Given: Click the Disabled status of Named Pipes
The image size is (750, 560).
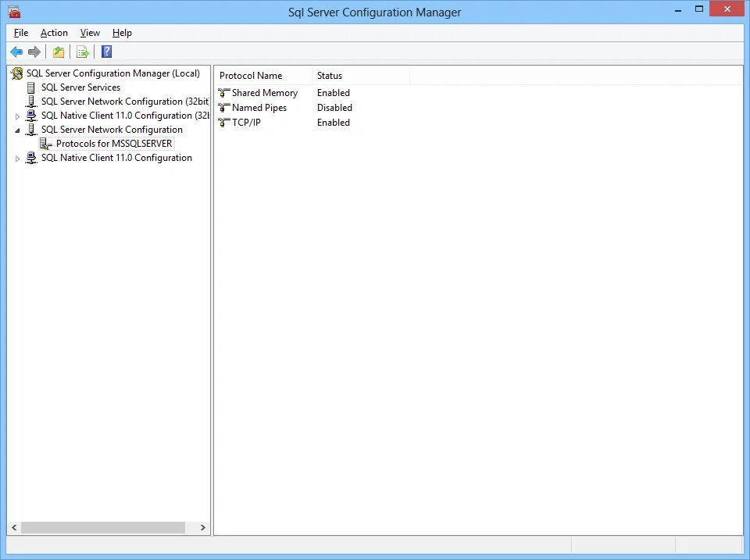Looking at the screenshot, I should (334, 108).
